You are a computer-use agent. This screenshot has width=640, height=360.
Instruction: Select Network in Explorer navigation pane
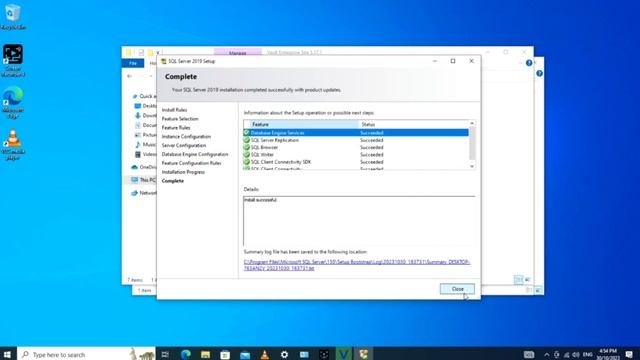coord(144,193)
